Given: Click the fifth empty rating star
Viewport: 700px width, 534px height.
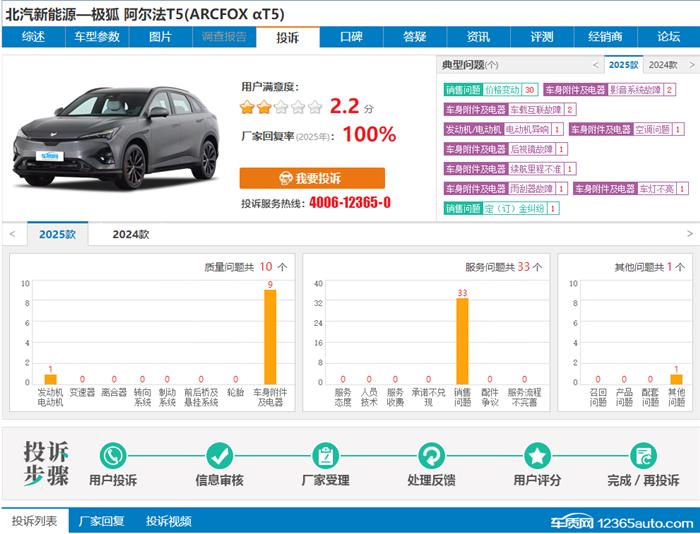Looking at the screenshot, I should [315, 107].
